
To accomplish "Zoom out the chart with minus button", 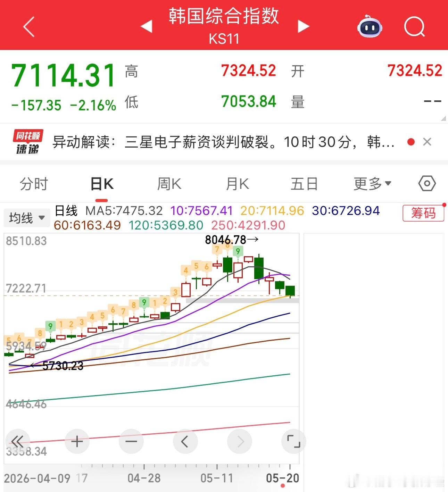I will click(x=131, y=442).
